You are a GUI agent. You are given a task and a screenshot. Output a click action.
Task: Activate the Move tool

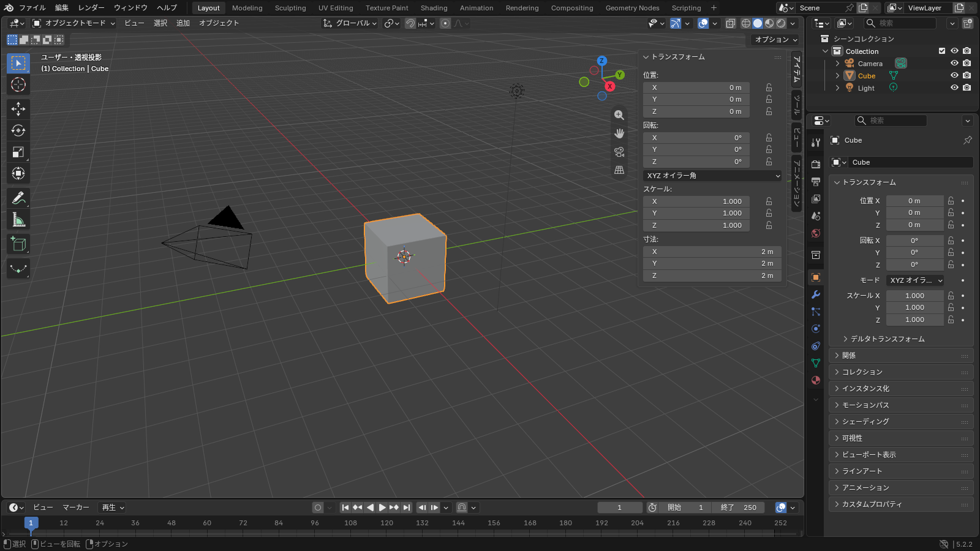point(18,109)
